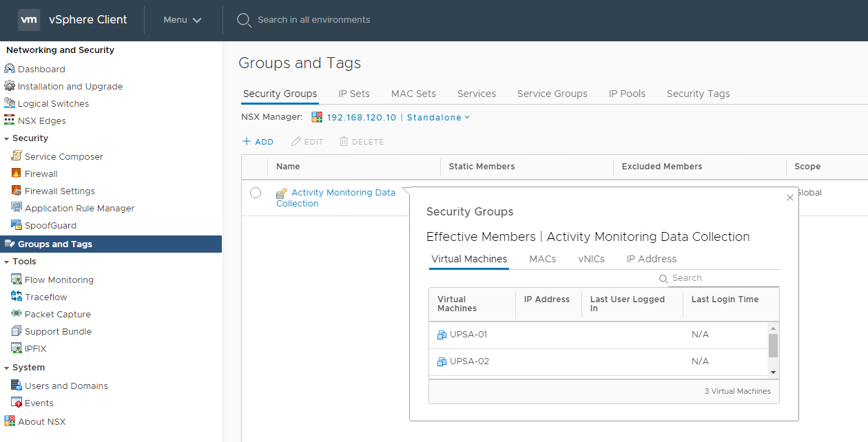Click the Search field in Effective Members popup
The height and width of the screenshot is (442, 868).
(x=723, y=278)
